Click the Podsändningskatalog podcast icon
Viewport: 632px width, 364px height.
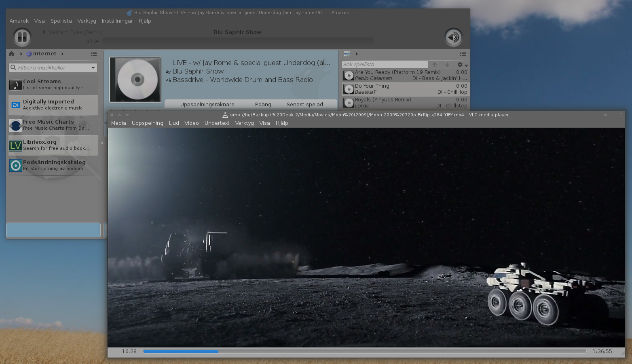pos(16,166)
